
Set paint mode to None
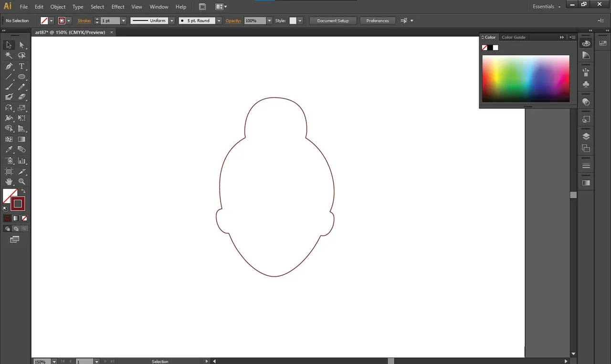tap(24, 218)
